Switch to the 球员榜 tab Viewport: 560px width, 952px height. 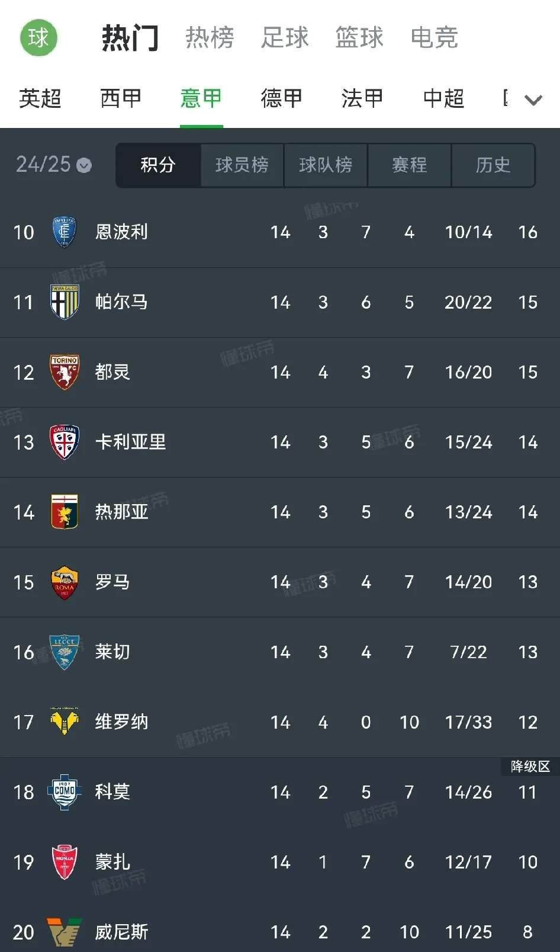[242, 165]
